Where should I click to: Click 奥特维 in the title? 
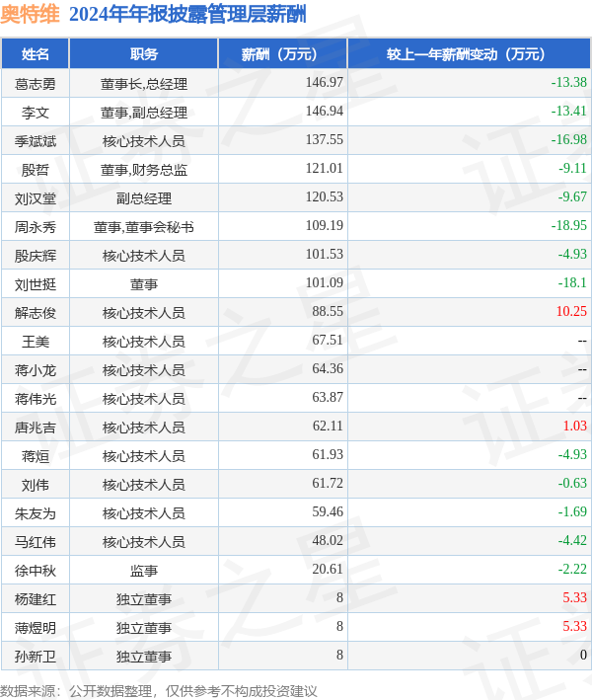[x=30, y=14]
